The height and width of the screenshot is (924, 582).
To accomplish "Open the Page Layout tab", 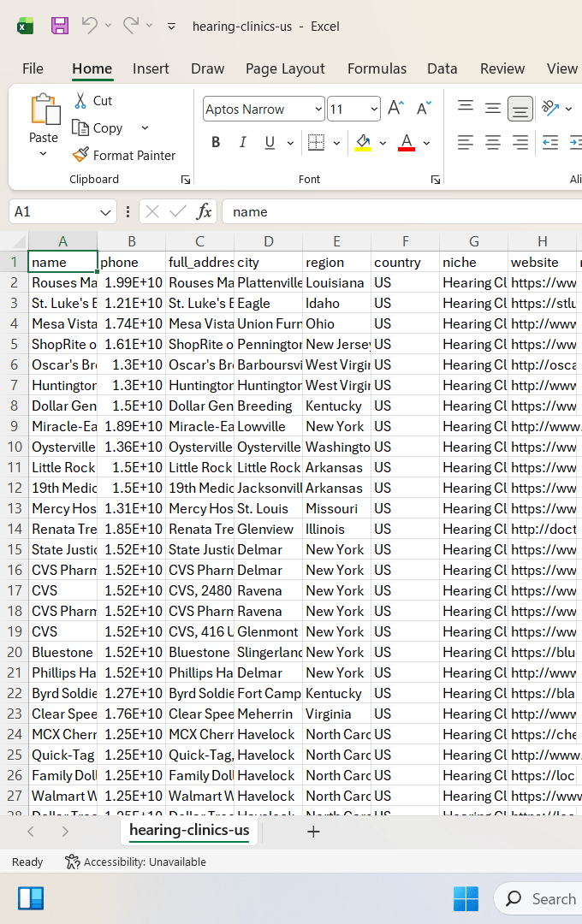I will coord(285,69).
